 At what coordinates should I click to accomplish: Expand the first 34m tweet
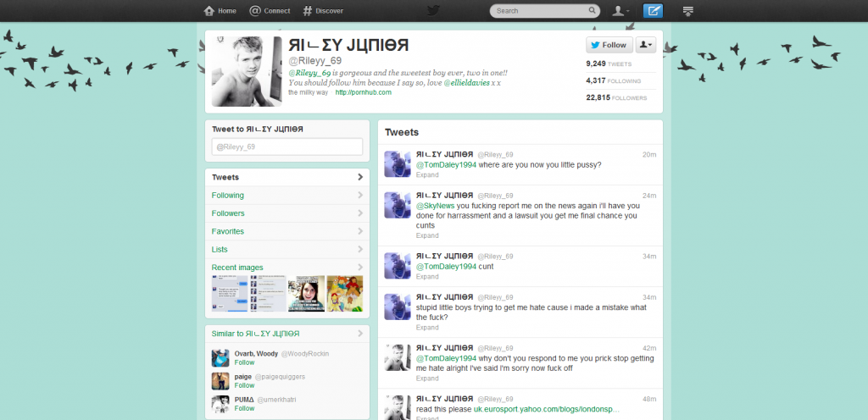427,276
